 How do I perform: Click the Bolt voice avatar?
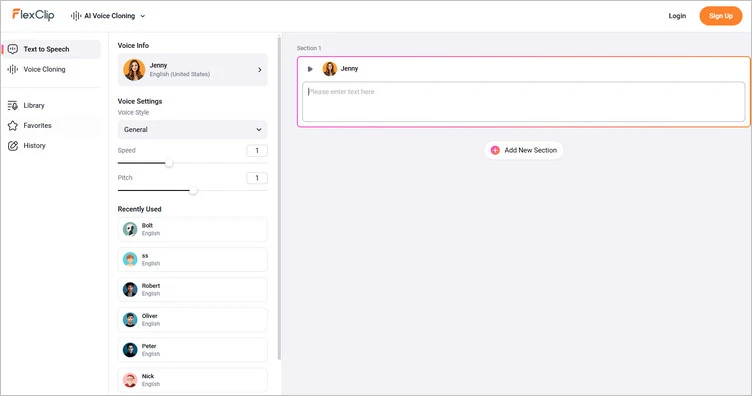130,229
